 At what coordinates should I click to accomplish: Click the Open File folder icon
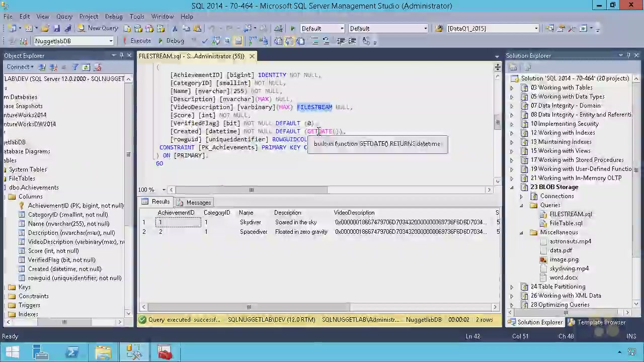pos(45,29)
